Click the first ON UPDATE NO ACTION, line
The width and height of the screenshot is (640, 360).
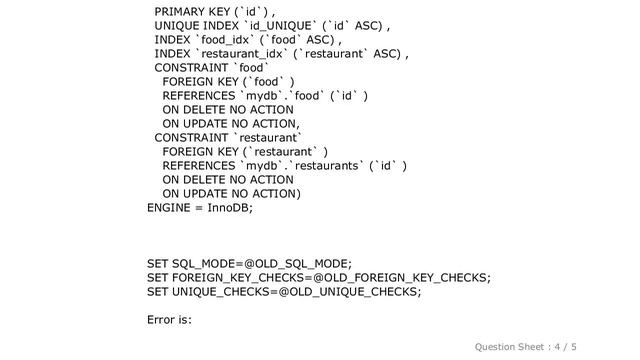point(231,124)
